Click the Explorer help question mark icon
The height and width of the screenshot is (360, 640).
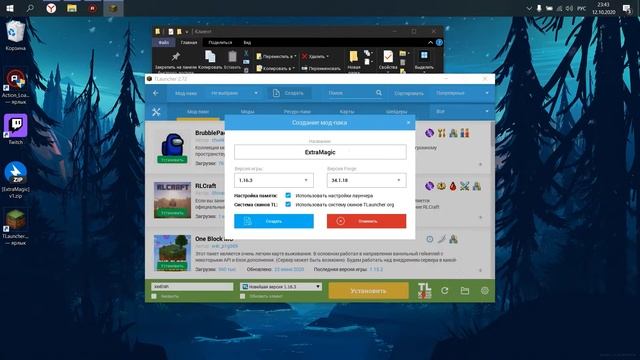click(x=439, y=42)
